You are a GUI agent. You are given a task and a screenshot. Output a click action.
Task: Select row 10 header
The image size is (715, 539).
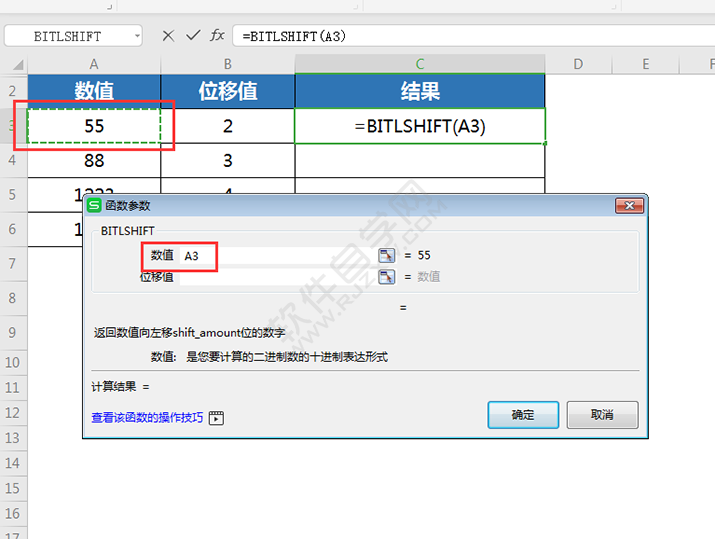(13, 363)
